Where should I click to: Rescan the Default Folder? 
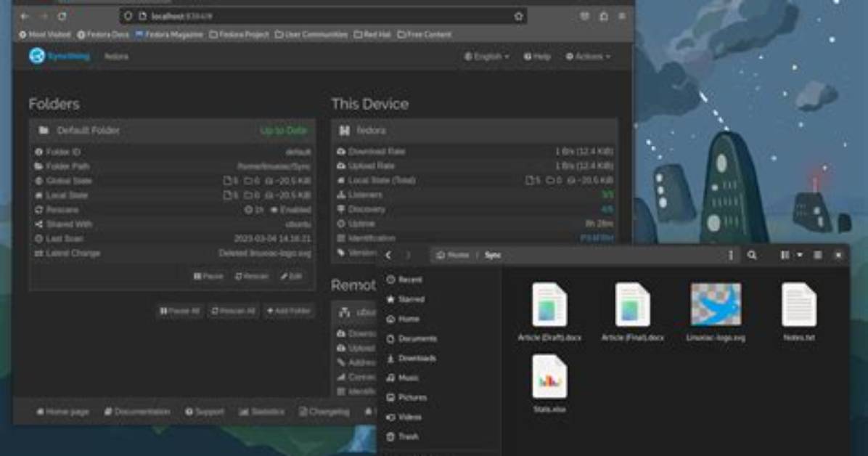point(251,276)
